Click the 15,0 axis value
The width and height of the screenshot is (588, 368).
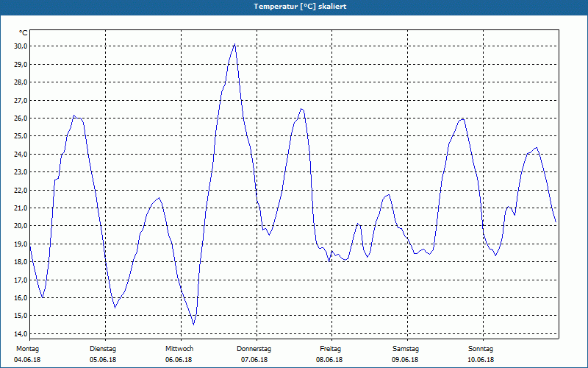(x=21, y=316)
